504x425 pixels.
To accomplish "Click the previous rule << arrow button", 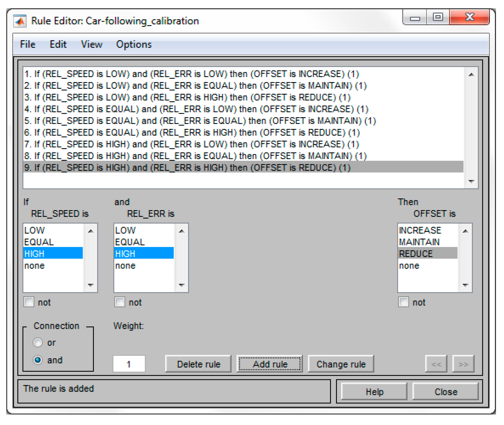I will [x=436, y=364].
